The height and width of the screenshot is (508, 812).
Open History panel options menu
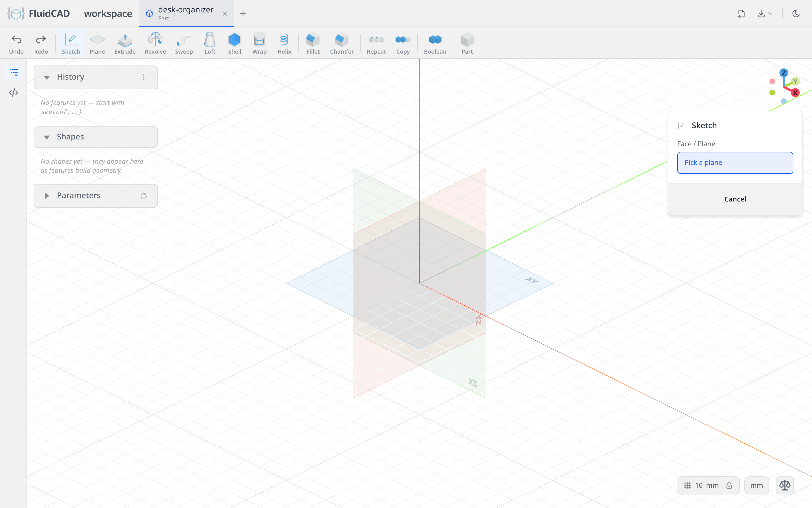[144, 77]
